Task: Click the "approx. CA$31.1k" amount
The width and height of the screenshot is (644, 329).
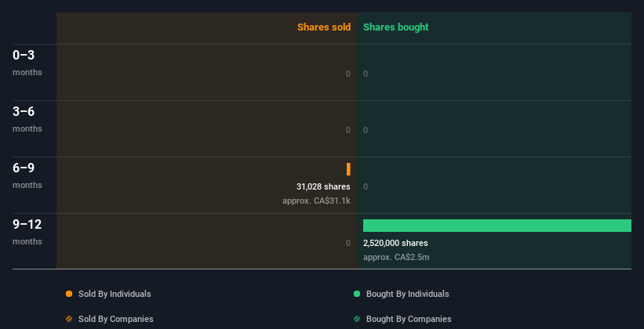Action: [316, 201]
